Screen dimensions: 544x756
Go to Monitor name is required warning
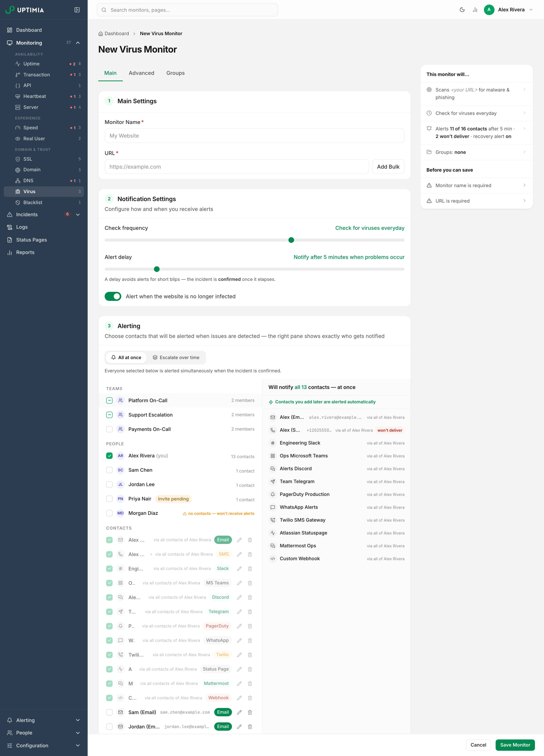[x=476, y=185]
